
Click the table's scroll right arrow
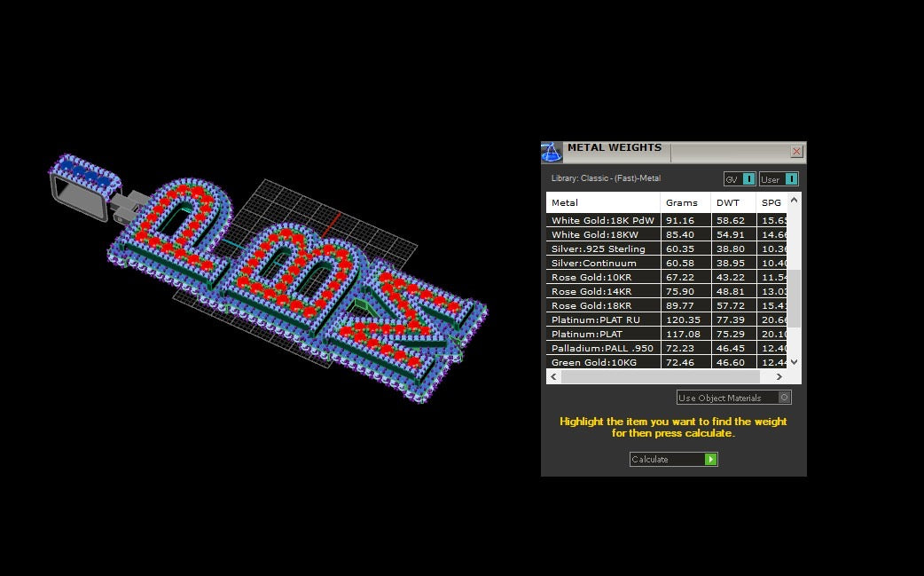(779, 376)
